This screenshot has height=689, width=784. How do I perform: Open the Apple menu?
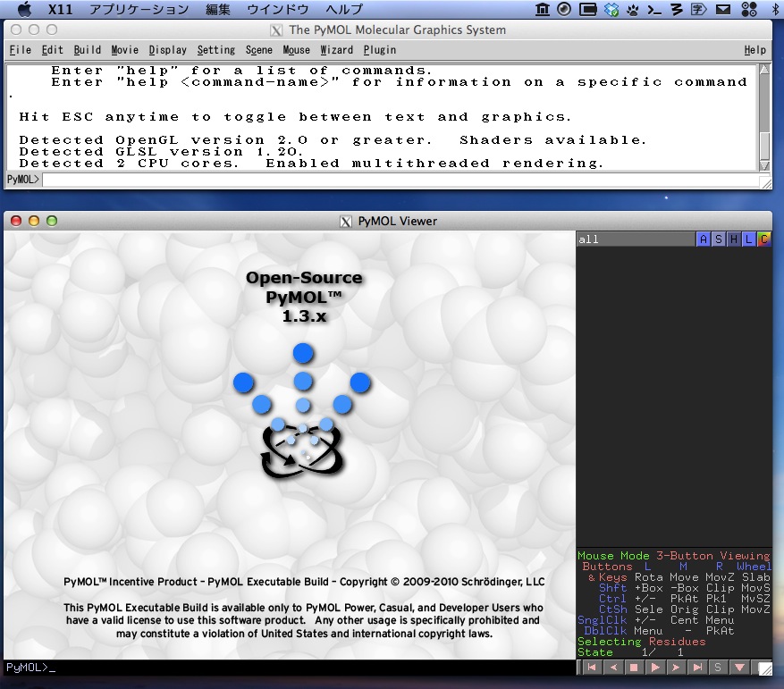click(24, 9)
